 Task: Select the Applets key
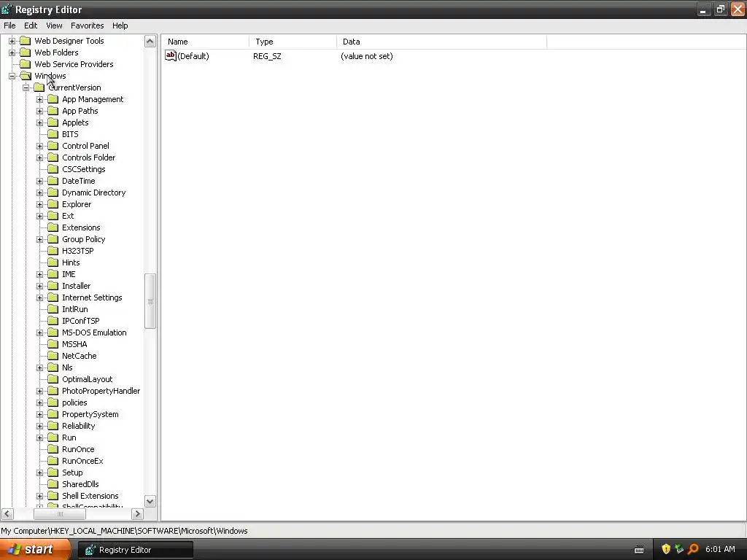pos(75,122)
